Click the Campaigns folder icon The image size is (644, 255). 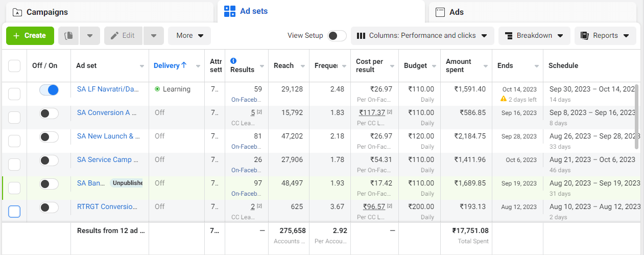tap(17, 12)
